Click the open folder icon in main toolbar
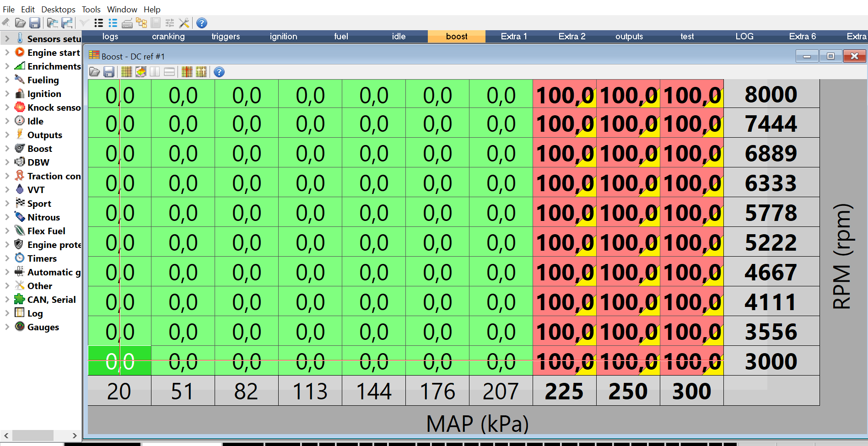868x446 pixels. coord(20,23)
